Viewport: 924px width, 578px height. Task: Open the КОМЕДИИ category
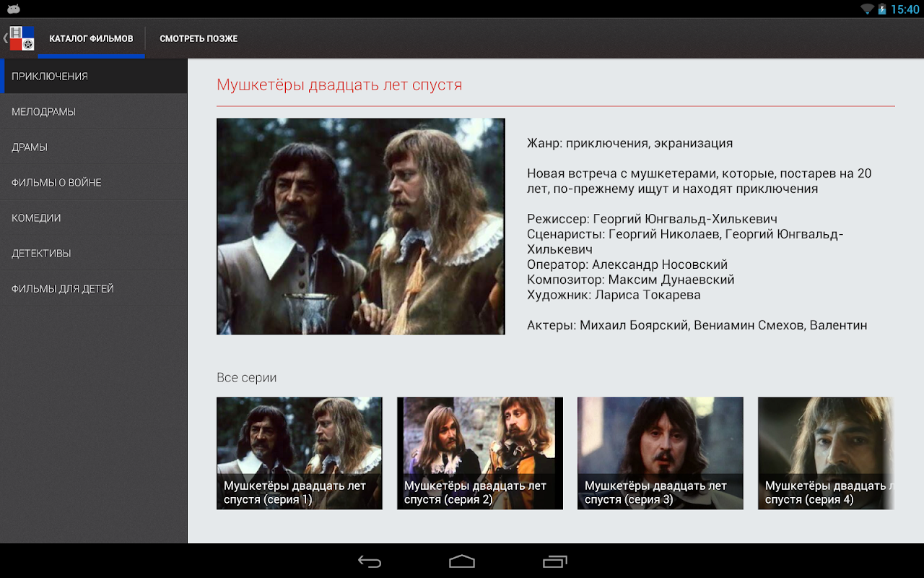(94, 217)
